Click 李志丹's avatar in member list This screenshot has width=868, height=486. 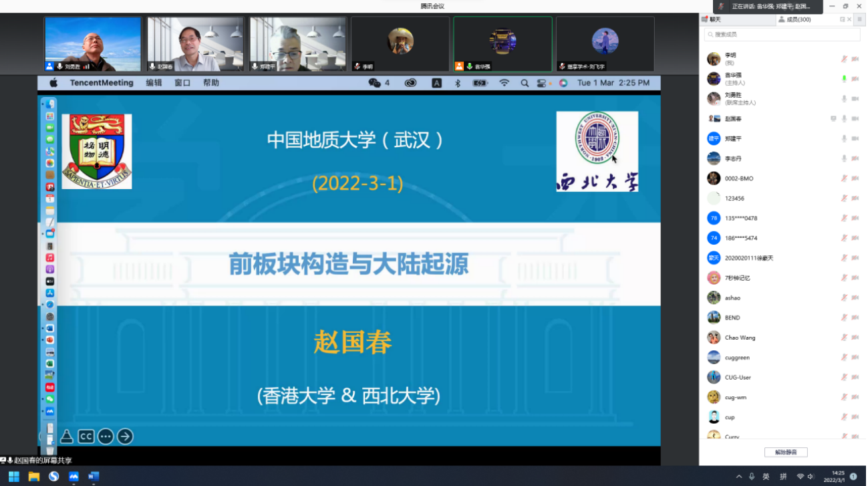tap(714, 158)
